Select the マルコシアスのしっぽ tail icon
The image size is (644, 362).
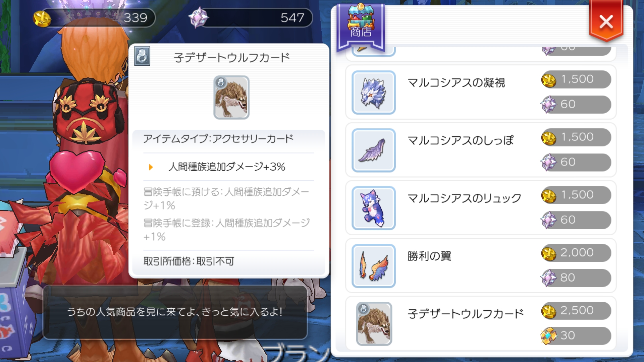click(x=374, y=150)
